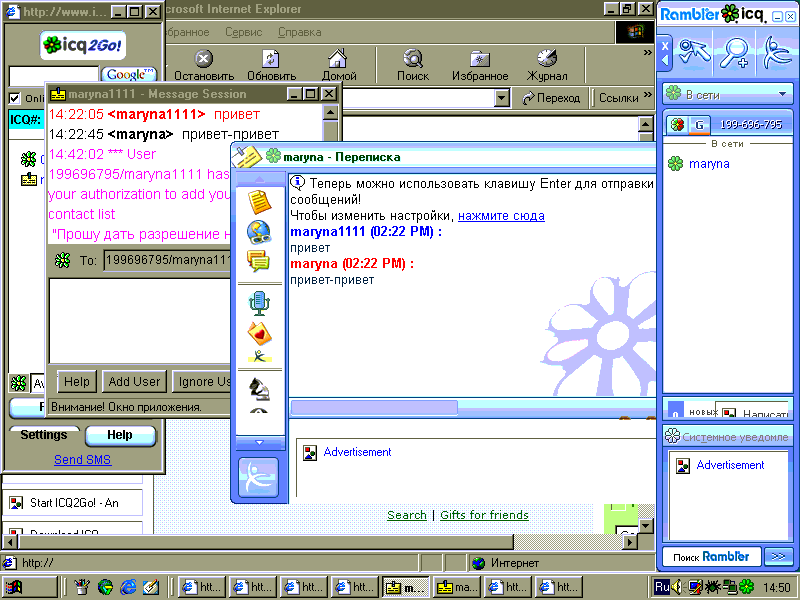Image resolution: width=800 pixels, height=600 pixels.
Task: Click the ICQ2Go status flower icon
Action: tap(18, 383)
